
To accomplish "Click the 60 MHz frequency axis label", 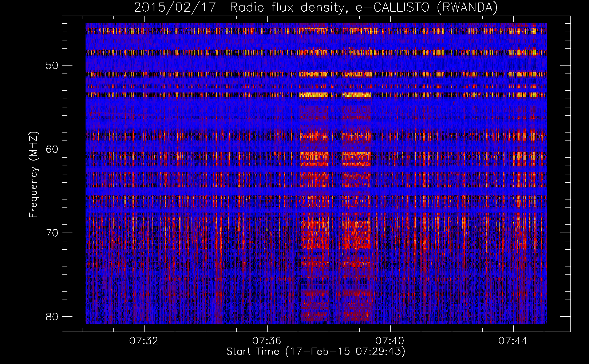I will tap(52, 149).
